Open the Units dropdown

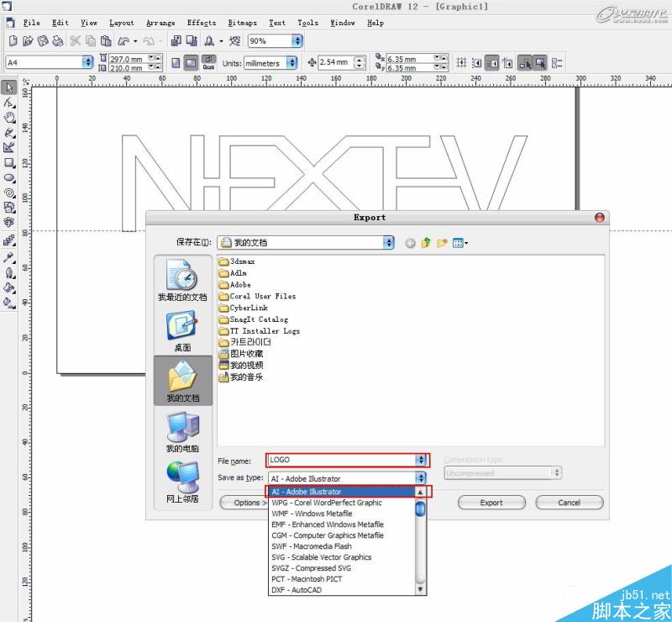(x=291, y=62)
